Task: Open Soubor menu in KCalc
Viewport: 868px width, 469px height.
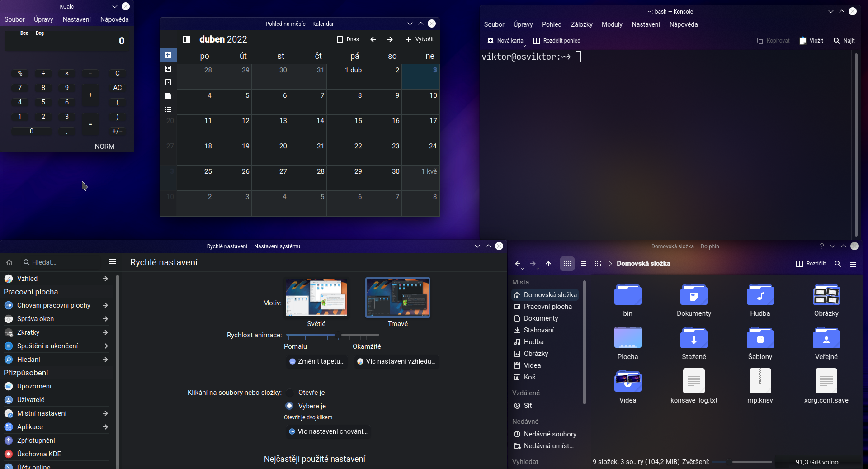Action: click(x=14, y=19)
